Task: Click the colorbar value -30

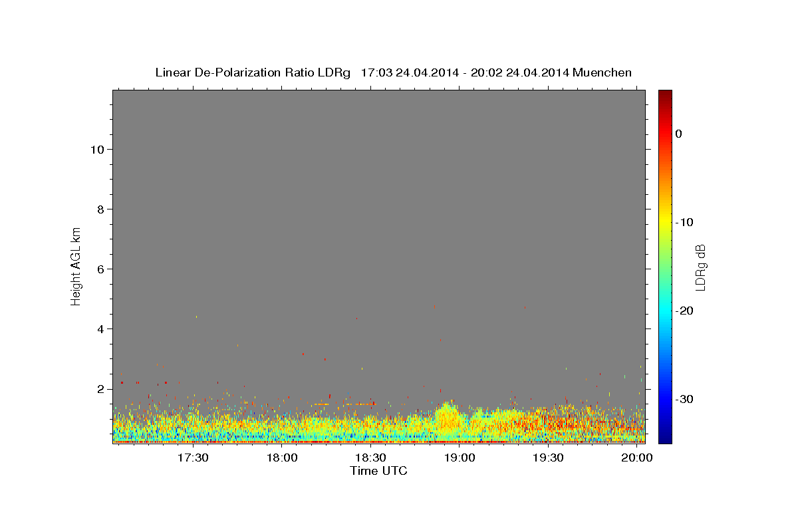Action: pos(685,399)
